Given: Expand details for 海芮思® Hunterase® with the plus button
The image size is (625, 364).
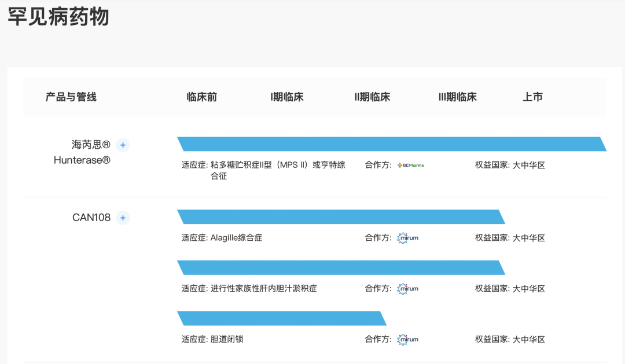Looking at the screenshot, I should 123,145.
